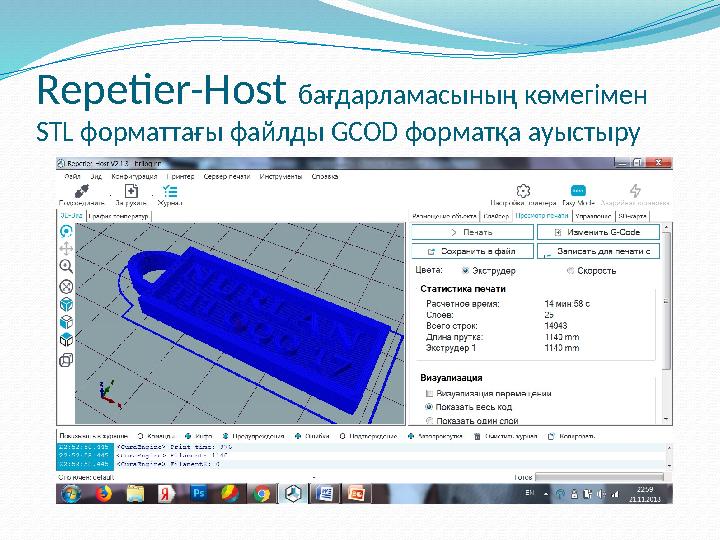Click the EN language indicator in tray
Screen dimensions: 720x540
(529, 493)
